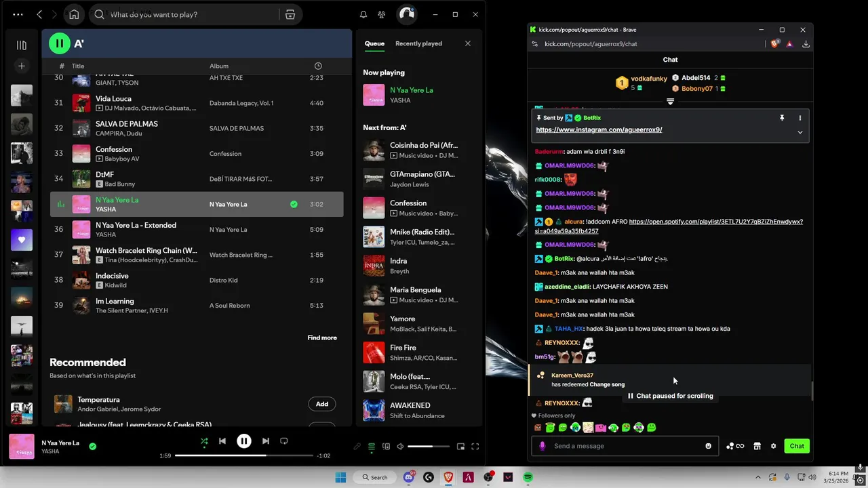Open Spotify profile avatar menu

pyautogui.click(x=406, y=14)
